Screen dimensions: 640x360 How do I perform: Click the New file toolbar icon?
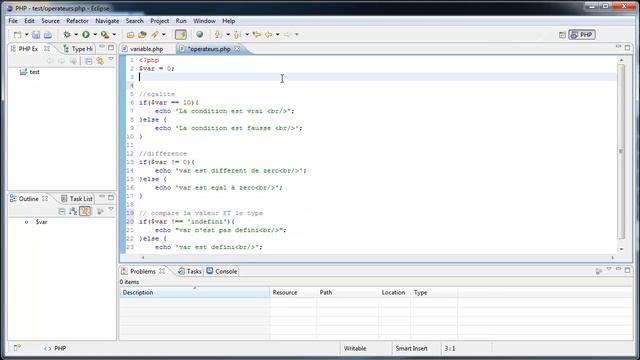(18, 35)
